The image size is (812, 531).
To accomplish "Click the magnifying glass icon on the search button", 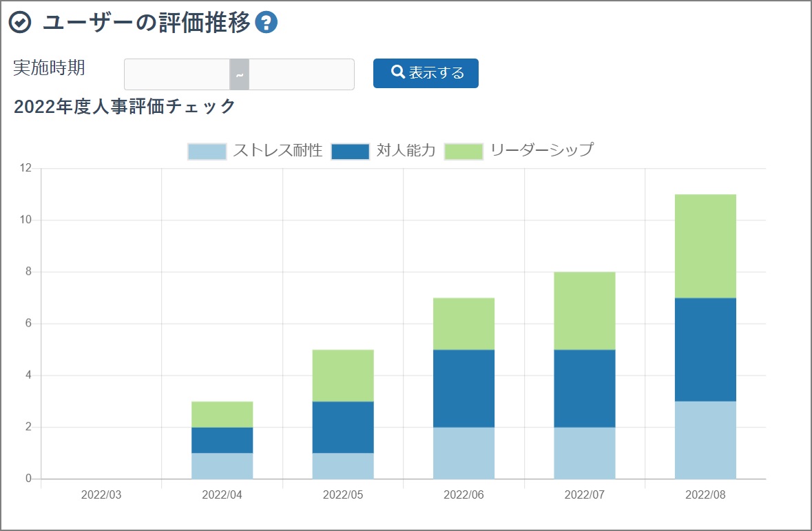I will pos(397,72).
